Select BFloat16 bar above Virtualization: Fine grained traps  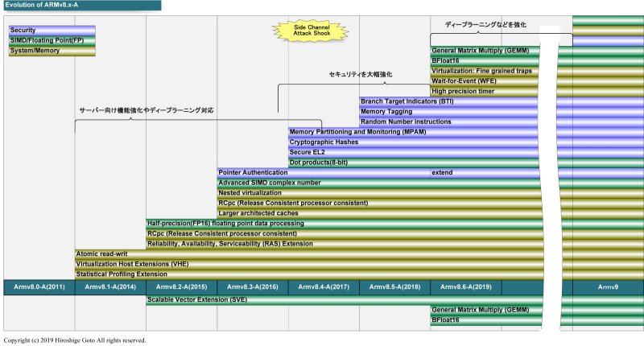485,61
